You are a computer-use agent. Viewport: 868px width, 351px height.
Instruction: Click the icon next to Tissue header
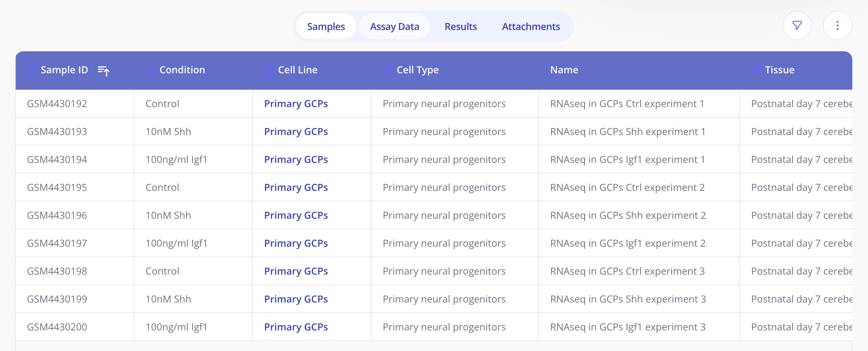(x=756, y=70)
